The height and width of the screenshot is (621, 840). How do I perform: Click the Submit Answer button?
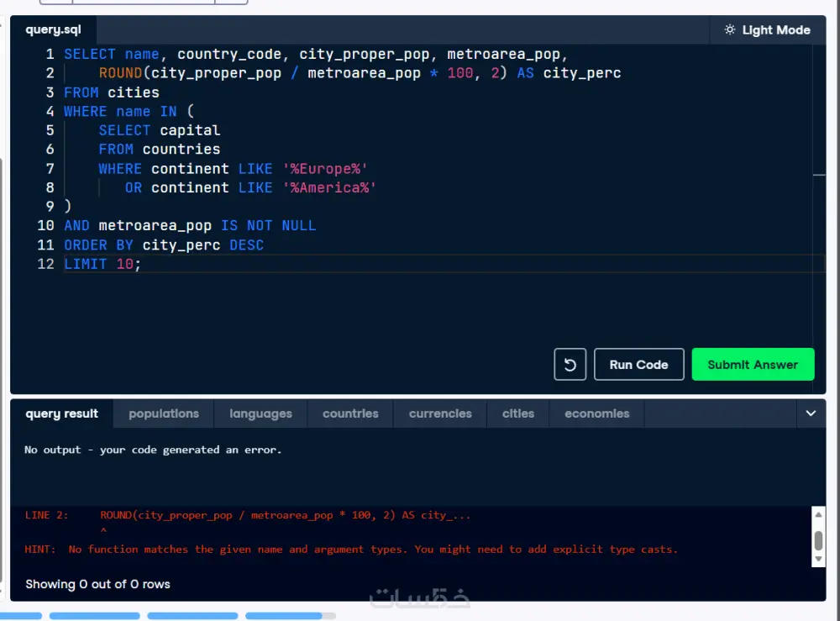coord(753,365)
